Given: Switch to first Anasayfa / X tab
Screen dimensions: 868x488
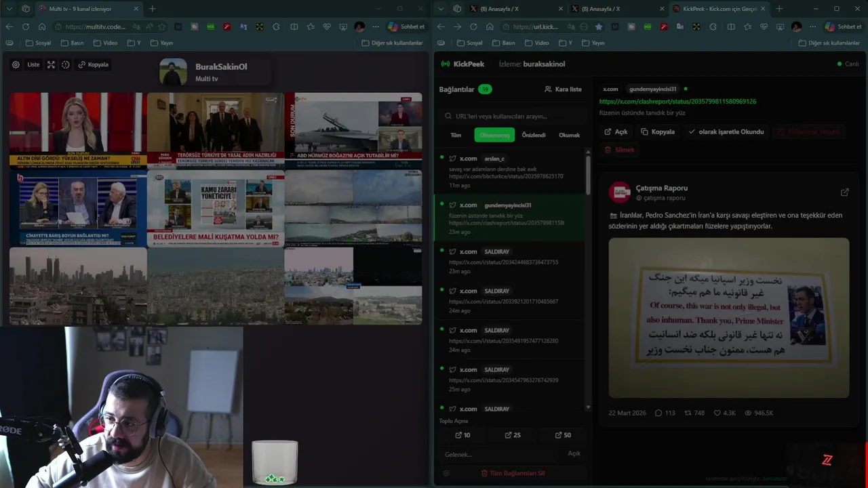Looking at the screenshot, I should pos(515,9).
